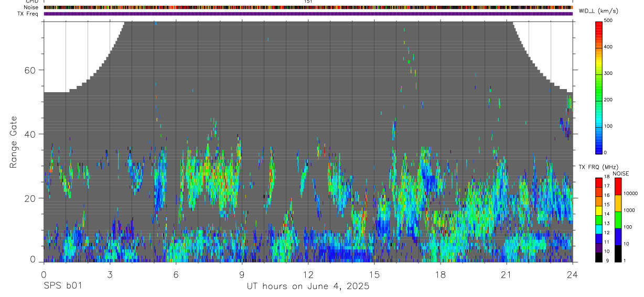
Task: Click the '12' label on the TX FRQ legend
Action: pyautogui.click(x=607, y=233)
